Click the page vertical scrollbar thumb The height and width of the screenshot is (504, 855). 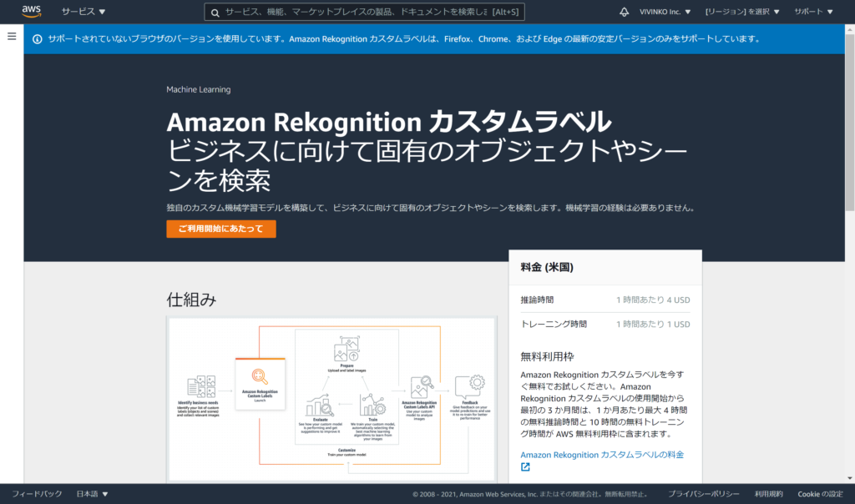point(849,123)
